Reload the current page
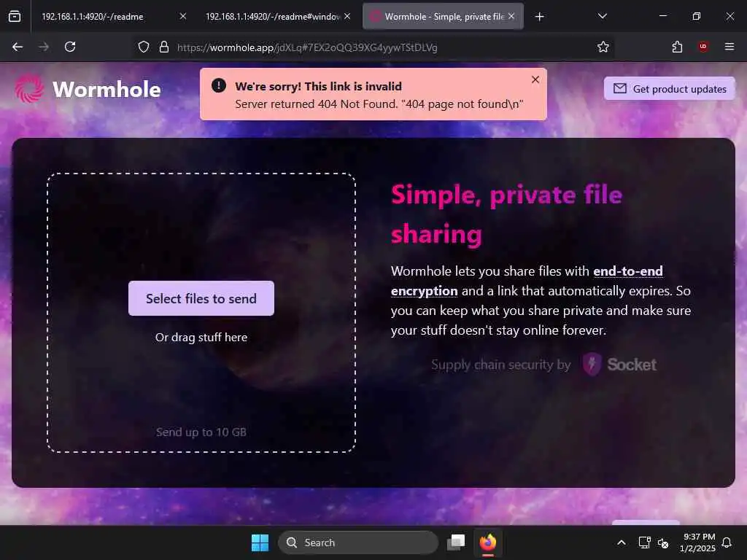 point(70,47)
